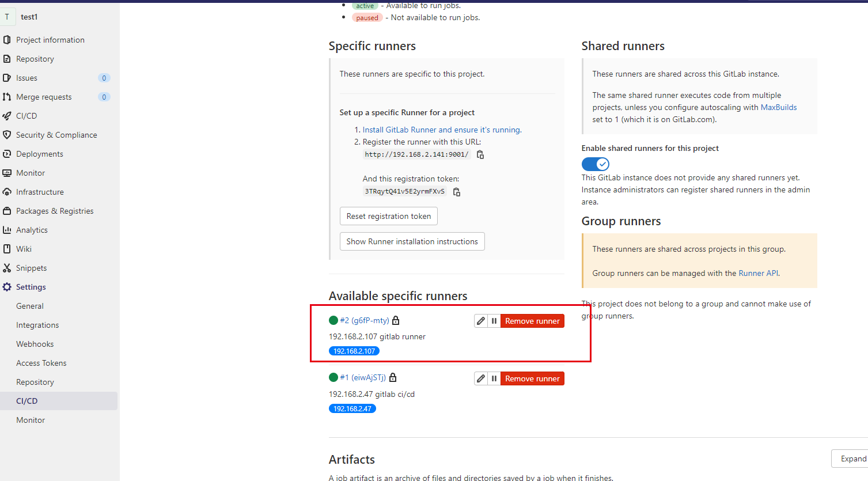Click Reset registration token

tap(388, 216)
